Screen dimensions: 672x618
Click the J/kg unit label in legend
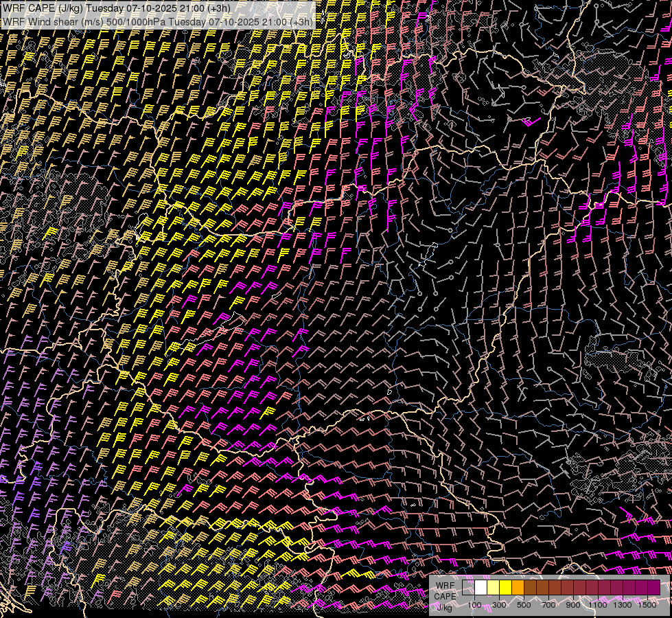click(x=445, y=607)
